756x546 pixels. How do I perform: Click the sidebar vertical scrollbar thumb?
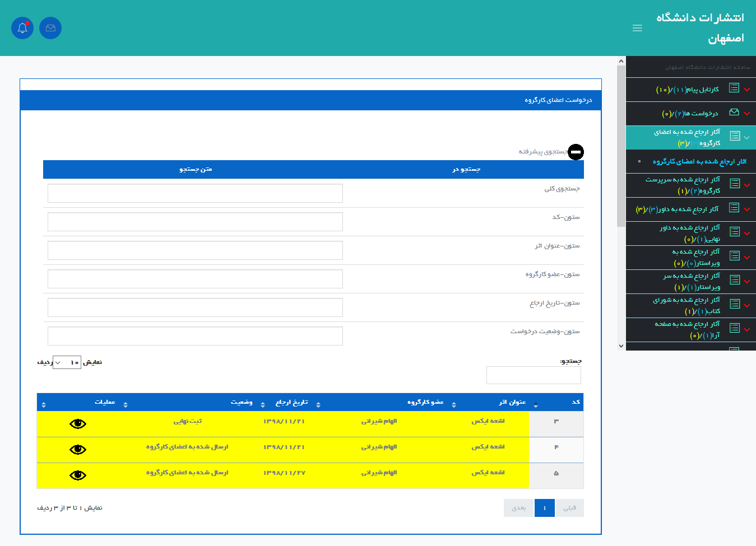[x=621, y=146]
